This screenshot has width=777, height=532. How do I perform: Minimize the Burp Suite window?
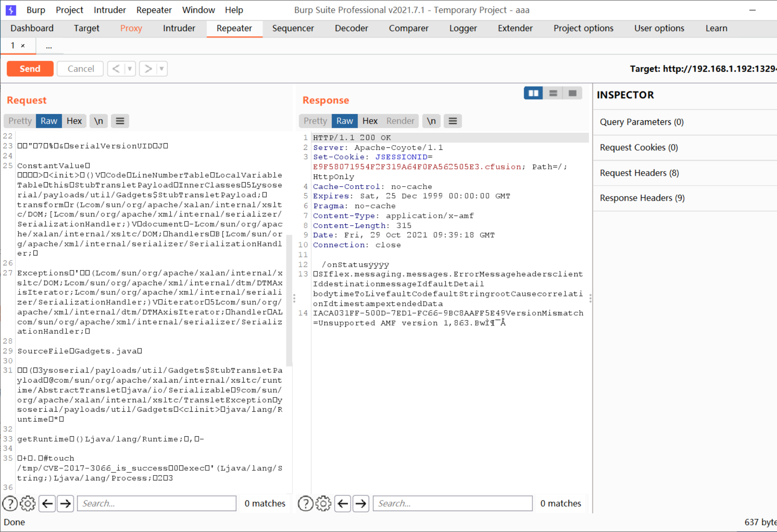752,10
